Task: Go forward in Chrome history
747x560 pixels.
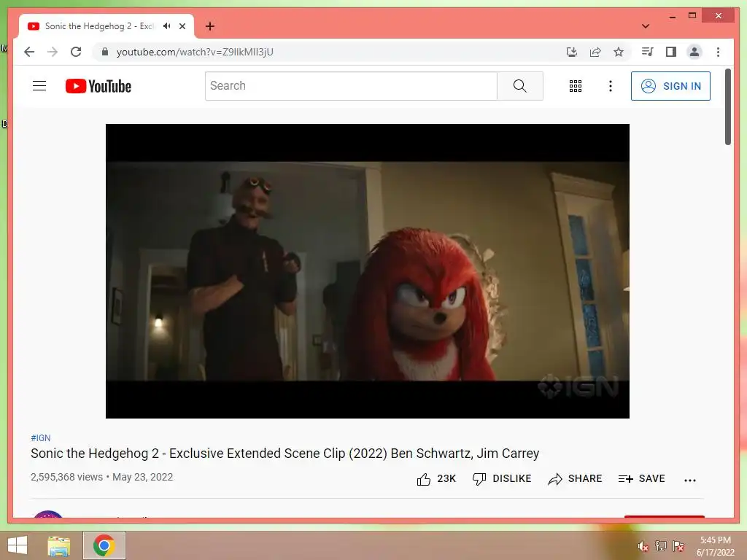Action: (x=53, y=52)
